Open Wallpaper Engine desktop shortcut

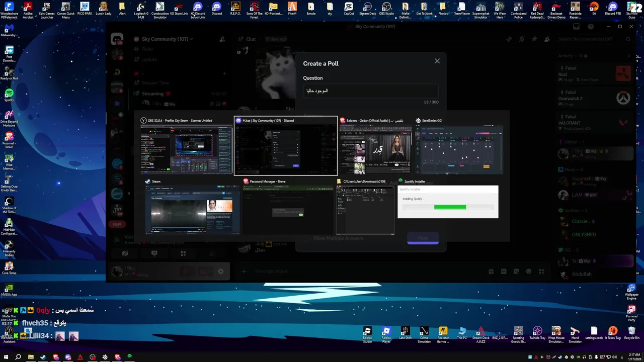(x=631, y=291)
